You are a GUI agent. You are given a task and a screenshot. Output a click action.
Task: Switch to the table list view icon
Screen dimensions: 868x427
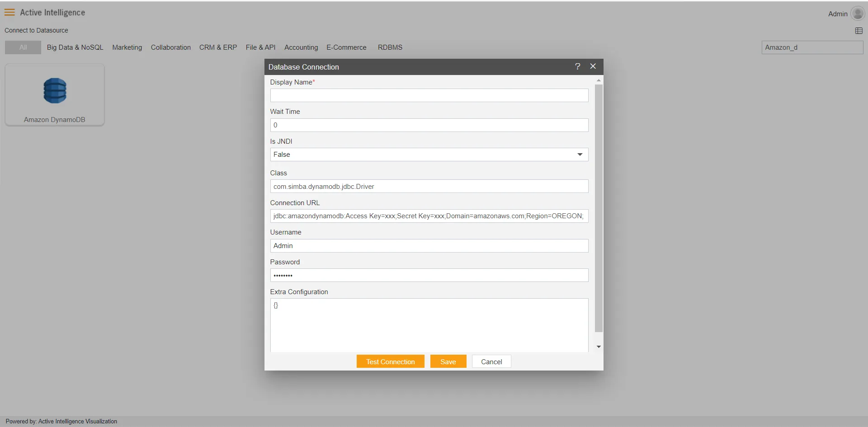(859, 31)
